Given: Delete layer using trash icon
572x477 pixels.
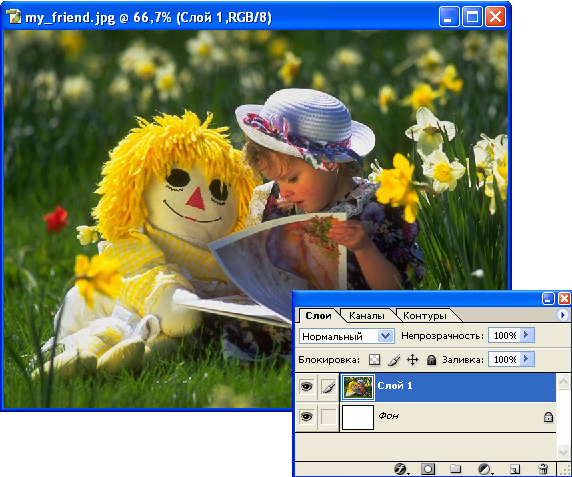Looking at the screenshot, I should tap(543, 469).
